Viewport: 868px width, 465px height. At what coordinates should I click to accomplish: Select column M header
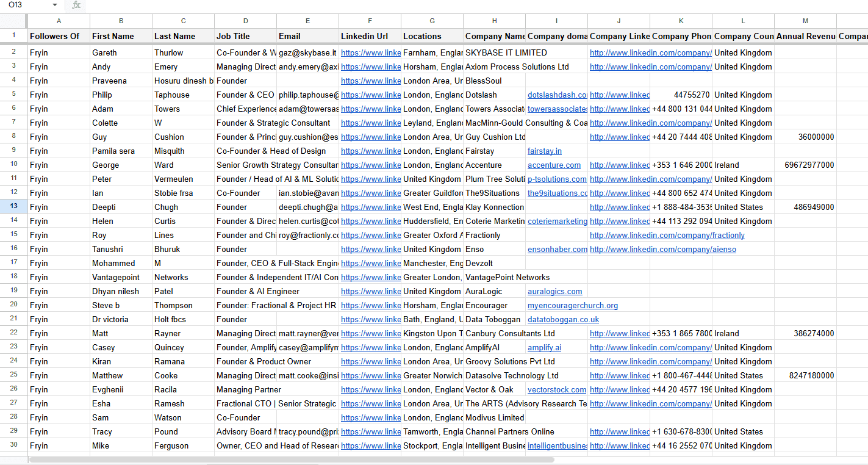pyautogui.click(x=805, y=21)
